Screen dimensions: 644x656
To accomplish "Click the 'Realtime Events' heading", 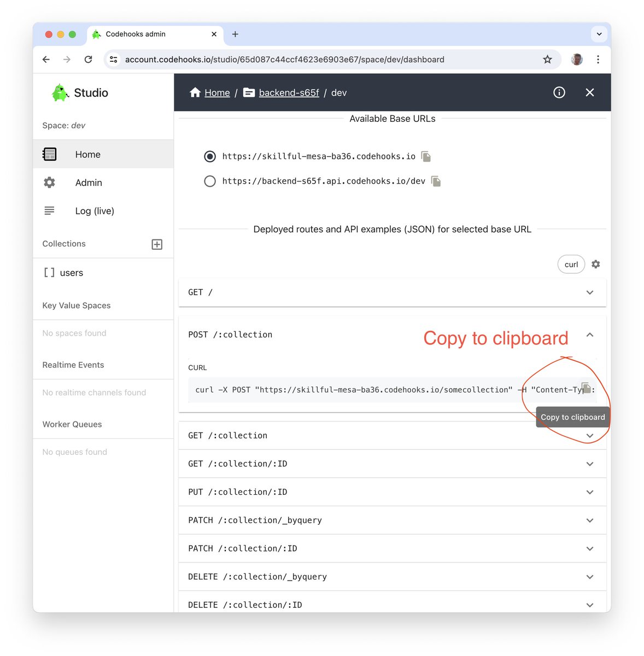I will point(73,365).
